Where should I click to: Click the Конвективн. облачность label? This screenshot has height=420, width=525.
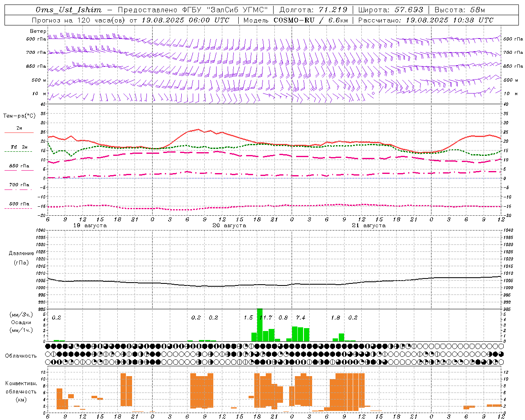click(x=21, y=388)
